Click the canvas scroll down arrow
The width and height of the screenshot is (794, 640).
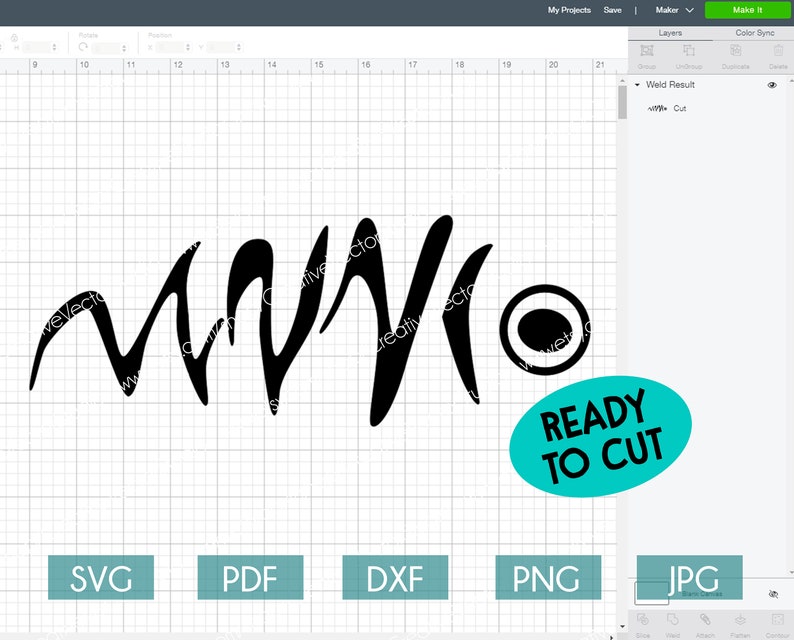point(622,627)
